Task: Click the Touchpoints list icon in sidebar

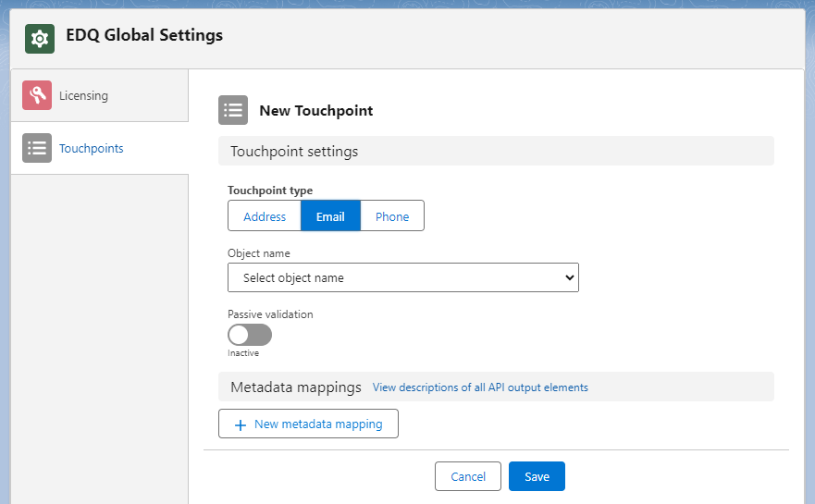Action: click(x=37, y=148)
